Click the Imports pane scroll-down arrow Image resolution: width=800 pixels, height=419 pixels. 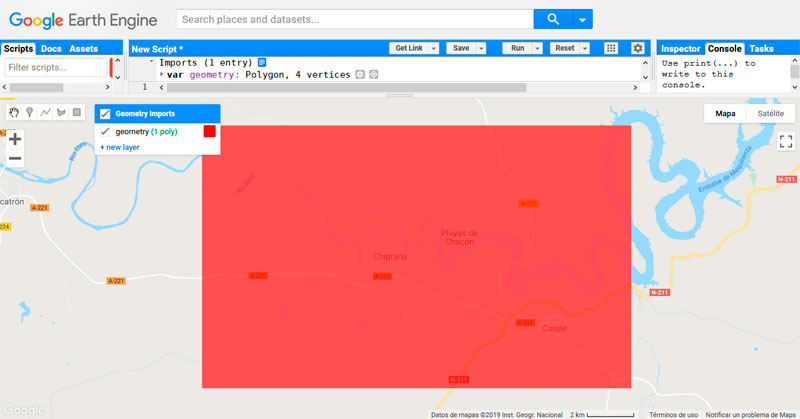click(x=645, y=78)
